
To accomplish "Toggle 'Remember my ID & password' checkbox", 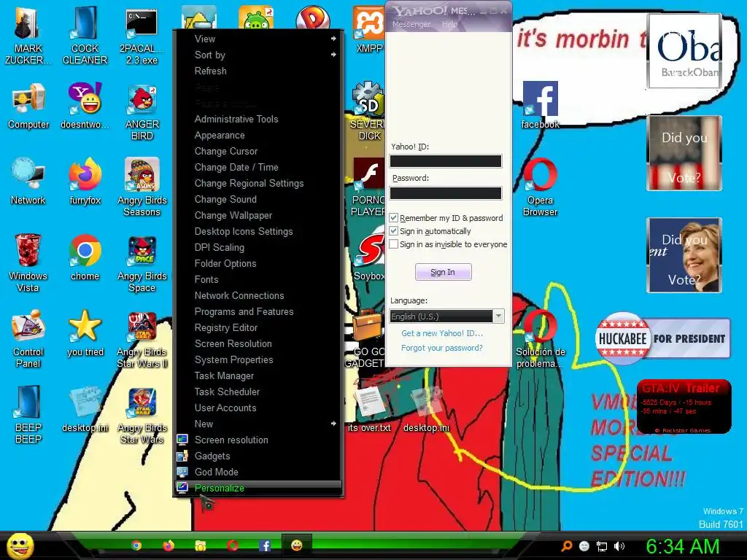I will point(393,217).
